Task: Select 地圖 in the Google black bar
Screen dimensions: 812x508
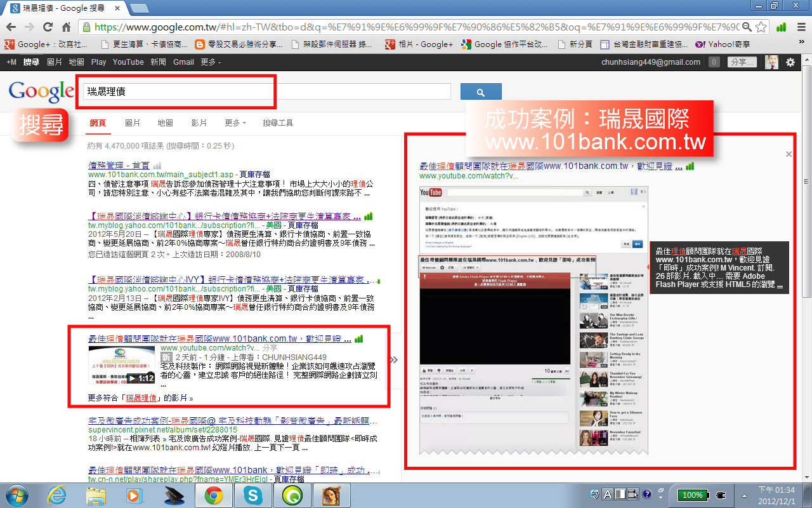Action: tap(77, 62)
